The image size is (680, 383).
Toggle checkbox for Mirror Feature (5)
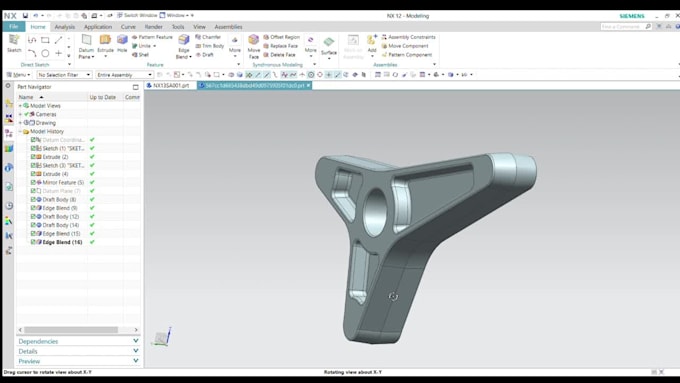pos(33,182)
